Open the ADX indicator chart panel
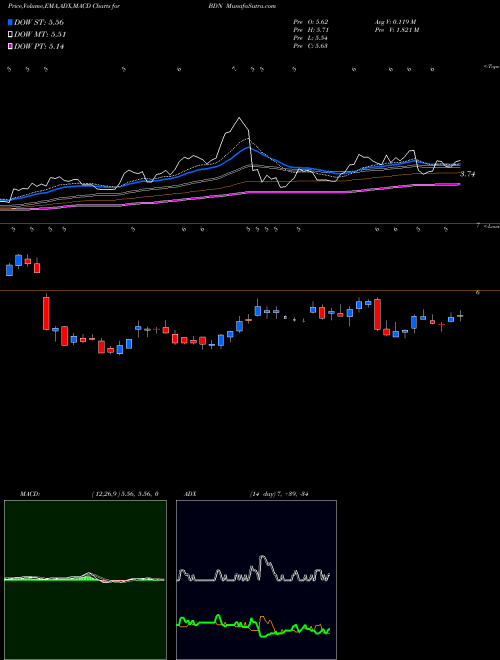The height and width of the screenshot is (660, 500). coord(256,580)
